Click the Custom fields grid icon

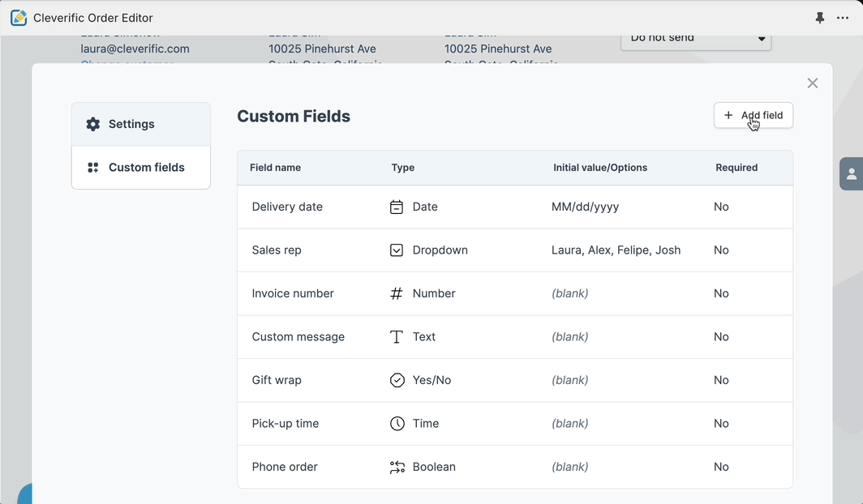[93, 168]
